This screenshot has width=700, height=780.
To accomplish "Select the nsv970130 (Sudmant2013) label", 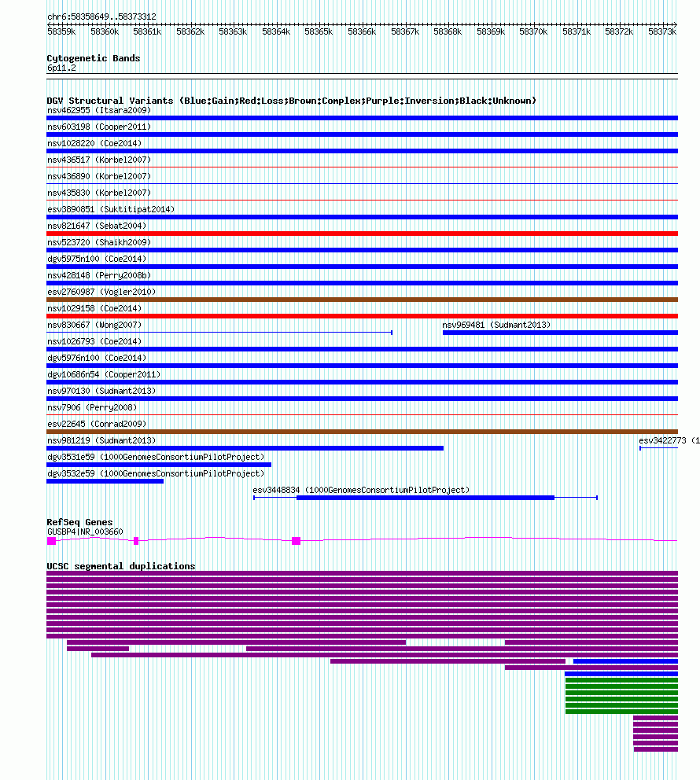I will pyautogui.click(x=101, y=391).
